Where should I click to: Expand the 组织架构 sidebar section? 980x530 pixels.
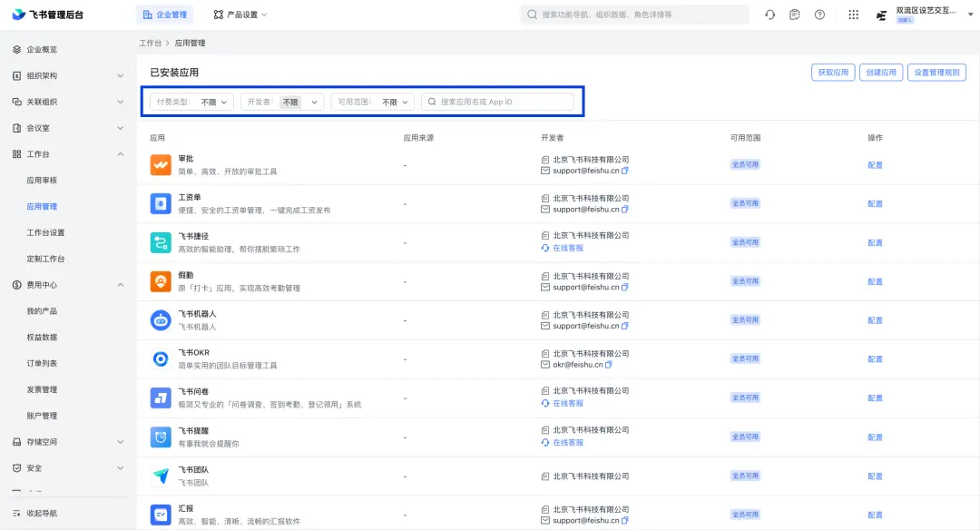point(121,76)
